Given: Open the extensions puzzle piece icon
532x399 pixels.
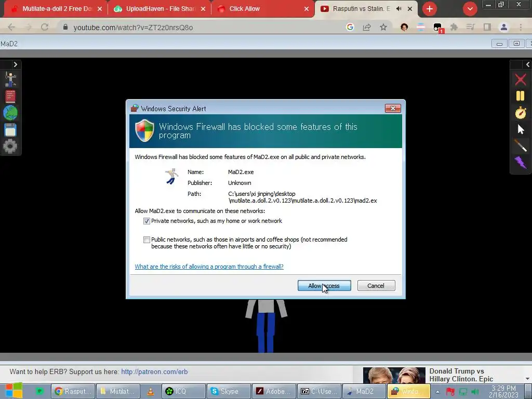Looking at the screenshot, I should point(454,27).
